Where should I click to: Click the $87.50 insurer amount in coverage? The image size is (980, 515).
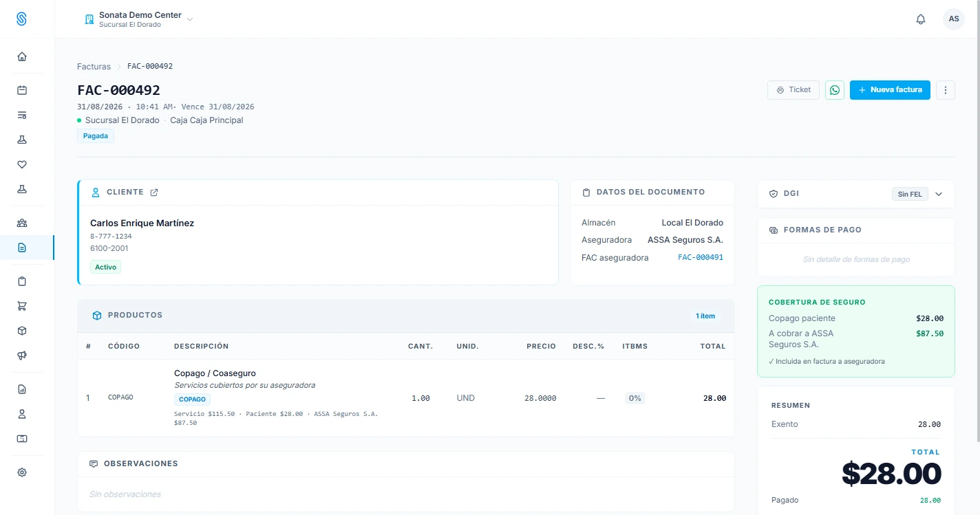click(930, 333)
